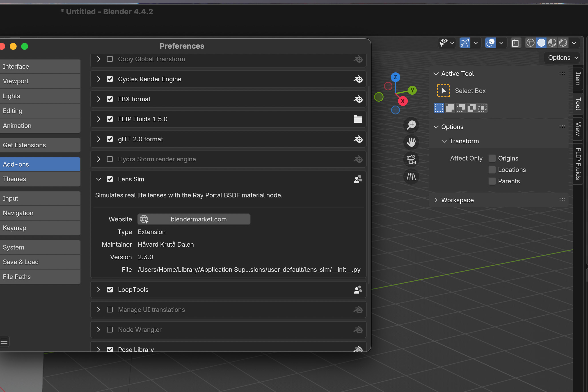Open the viewport Options dropdown

pos(563,58)
